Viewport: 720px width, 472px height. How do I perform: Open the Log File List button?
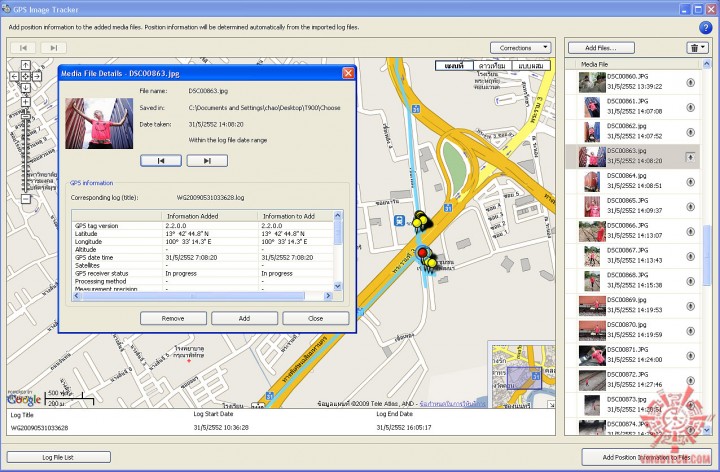(x=58, y=457)
